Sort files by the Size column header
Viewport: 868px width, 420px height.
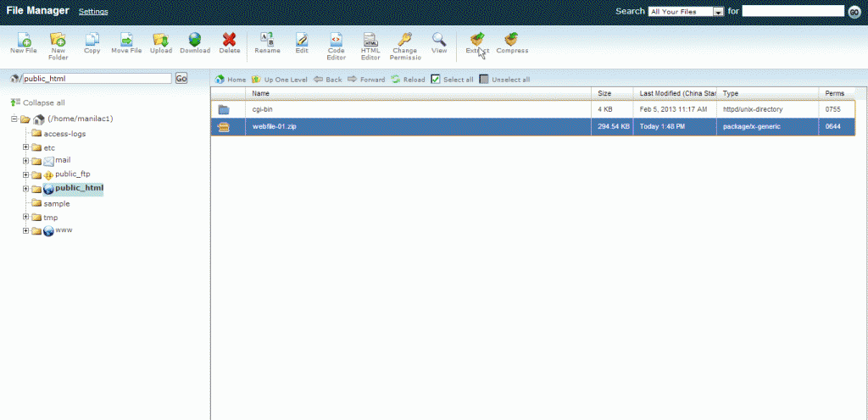(604, 93)
